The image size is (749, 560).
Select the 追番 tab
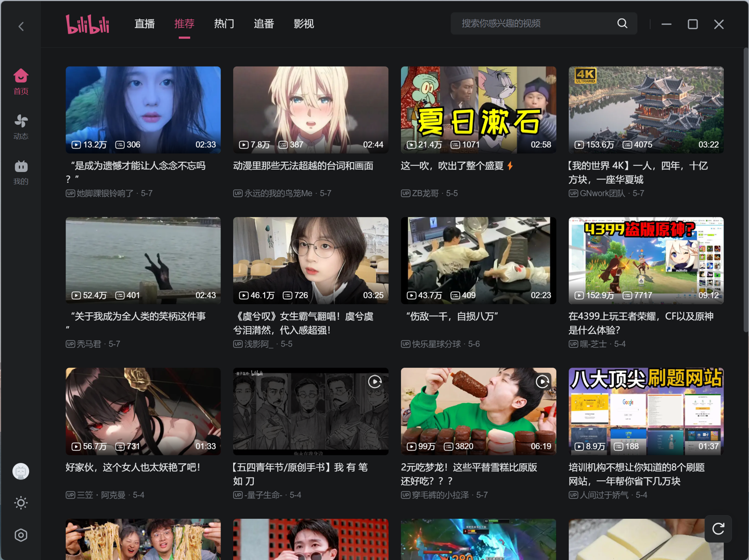click(264, 24)
